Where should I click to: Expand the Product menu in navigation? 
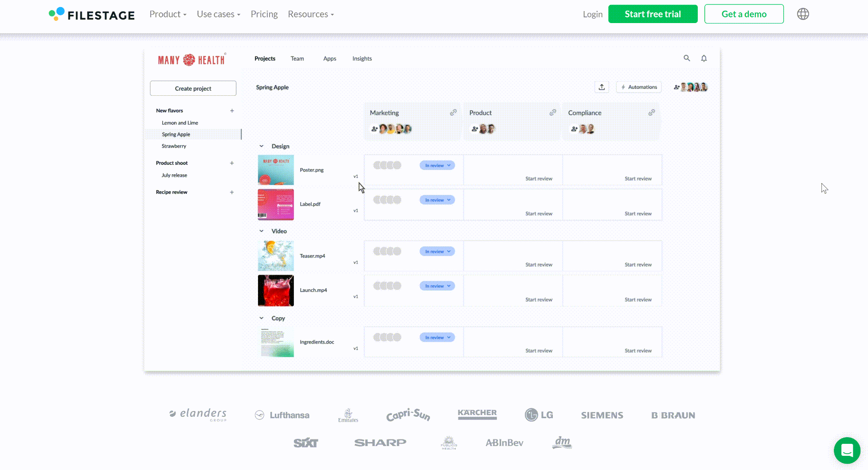[x=168, y=14]
